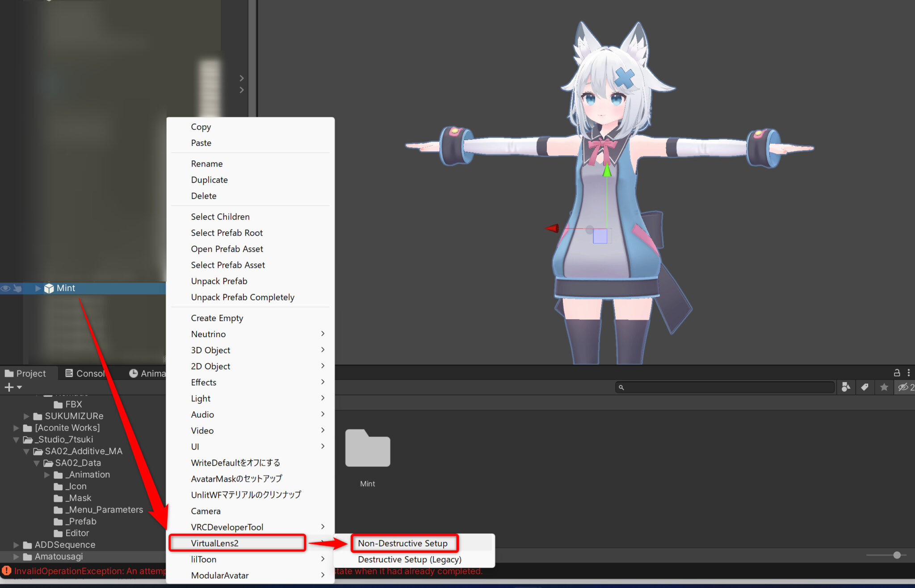Click the error icon in status bar
The image size is (915, 588).
coord(6,571)
